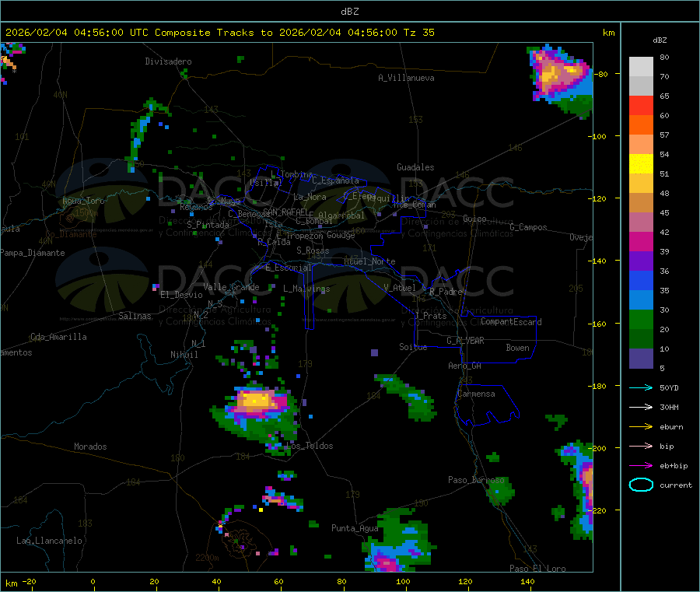700x592 pixels.
Task: Click the Nihuil map label
Action: 184,355
